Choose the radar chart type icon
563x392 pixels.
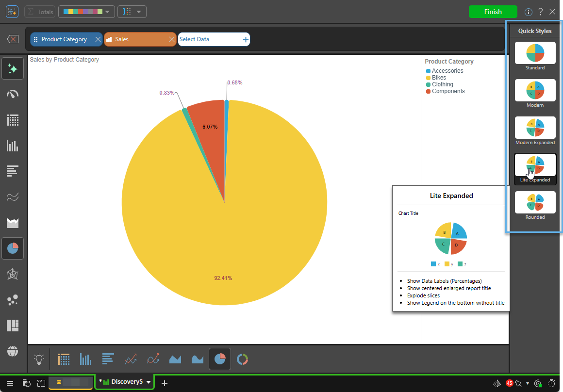[13, 275]
